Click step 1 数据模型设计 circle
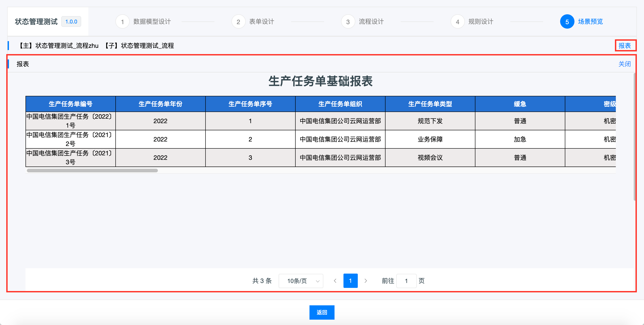Viewport: 644px width, 325px height. [123, 22]
